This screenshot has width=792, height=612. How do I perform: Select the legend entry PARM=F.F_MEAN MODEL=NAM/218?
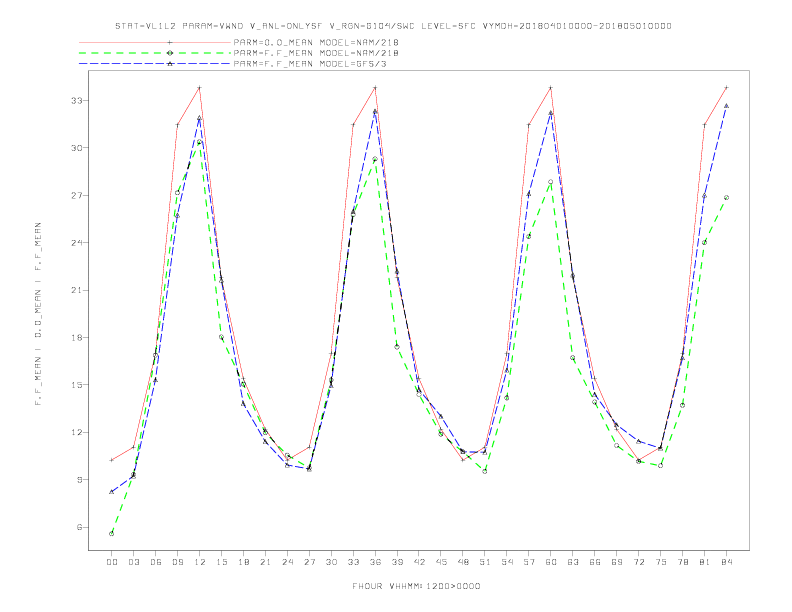316,53
